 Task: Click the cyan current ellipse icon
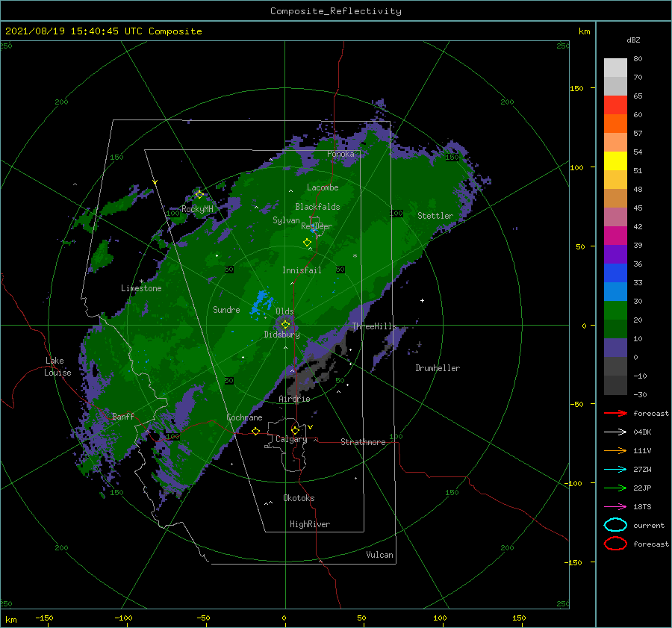pyautogui.click(x=615, y=525)
